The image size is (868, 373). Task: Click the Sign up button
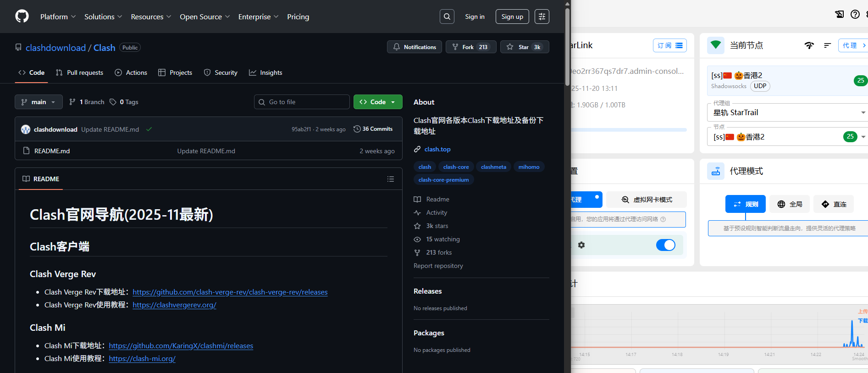click(512, 17)
